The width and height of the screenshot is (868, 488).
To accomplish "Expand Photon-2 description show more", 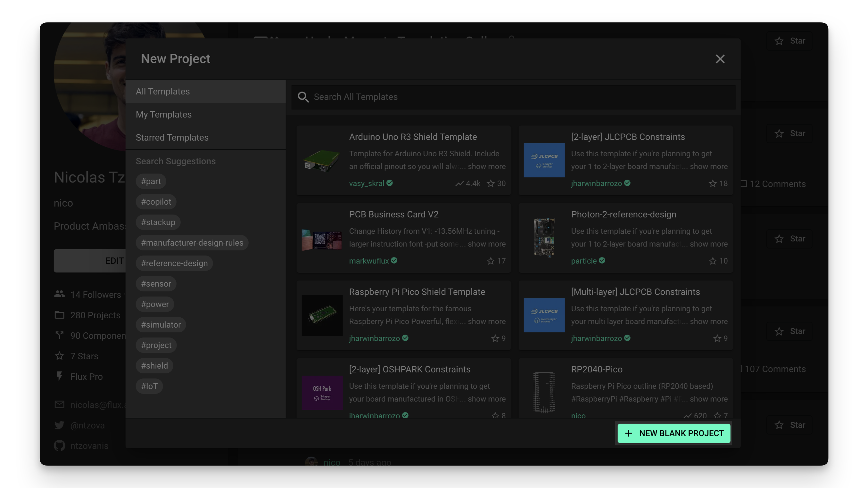I will [x=708, y=244].
